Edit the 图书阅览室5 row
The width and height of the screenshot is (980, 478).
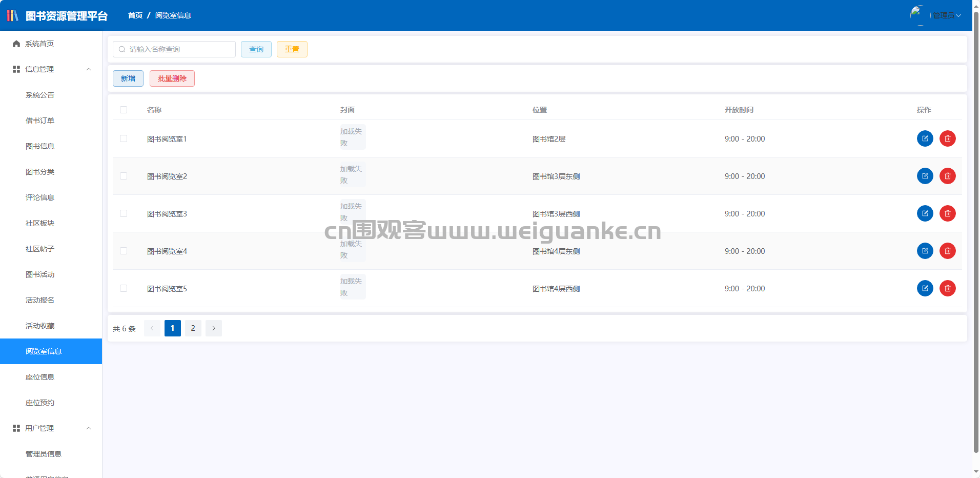point(925,288)
